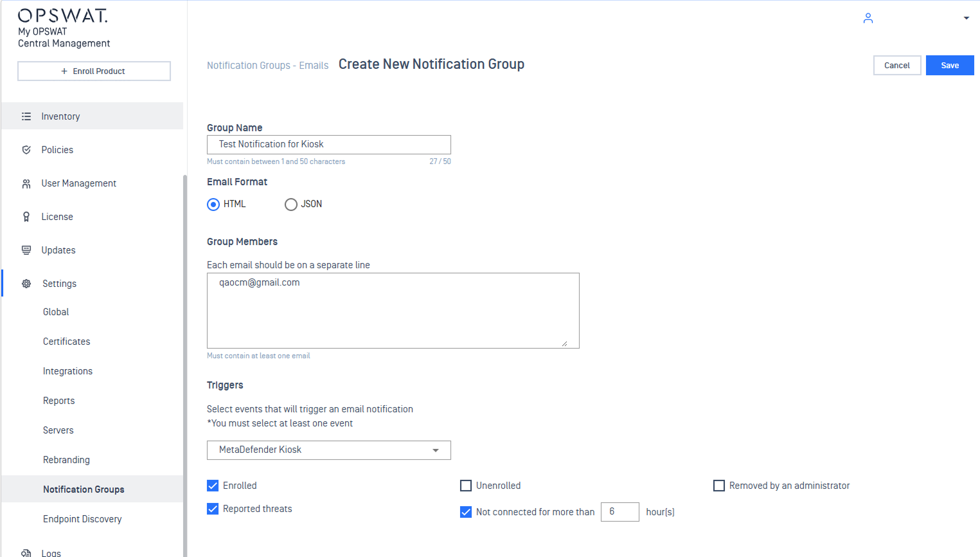Open Policies via its shield-check icon
Image resolution: width=980 pixels, height=557 pixels.
point(26,149)
